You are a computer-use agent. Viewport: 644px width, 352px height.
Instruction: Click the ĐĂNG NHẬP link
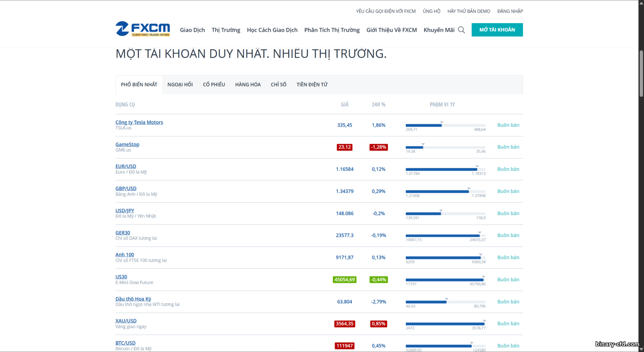(510, 11)
